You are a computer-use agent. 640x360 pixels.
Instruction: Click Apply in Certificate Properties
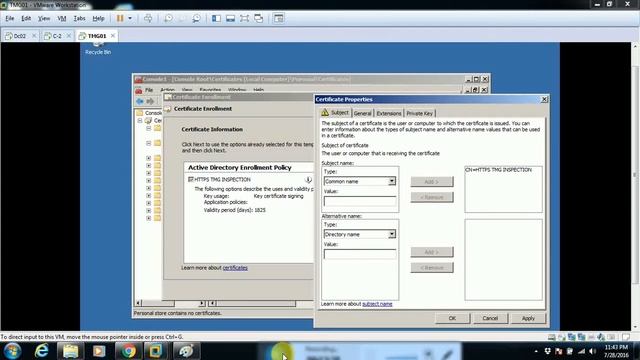pyautogui.click(x=528, y=318)
